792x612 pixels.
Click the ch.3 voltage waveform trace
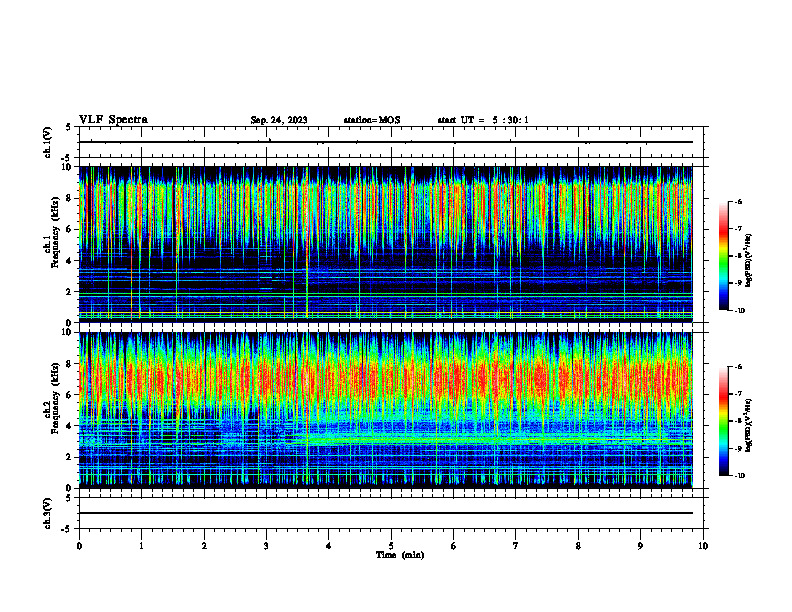pyautogui.click(x=385, y=513)
